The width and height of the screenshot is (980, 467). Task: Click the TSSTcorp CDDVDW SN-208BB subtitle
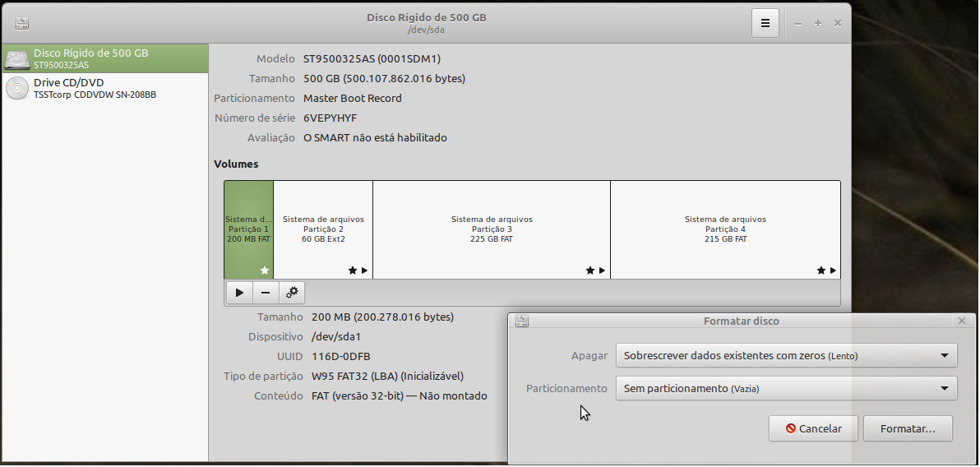tap(95, 95)
